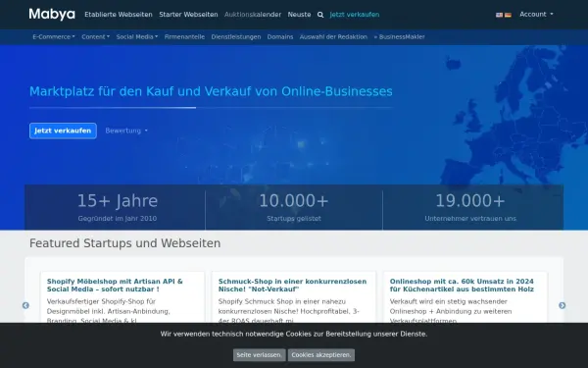Click the 10.000+ Startups gelistet statistic

click(294, 207)
